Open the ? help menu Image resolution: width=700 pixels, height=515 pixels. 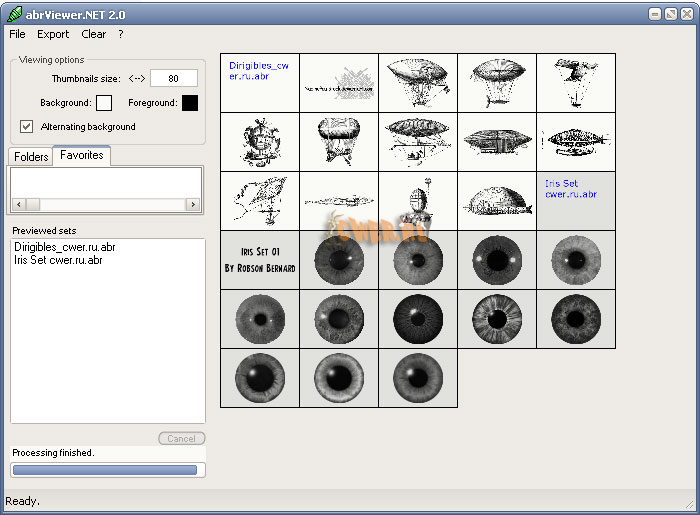(x=121, y=34)
